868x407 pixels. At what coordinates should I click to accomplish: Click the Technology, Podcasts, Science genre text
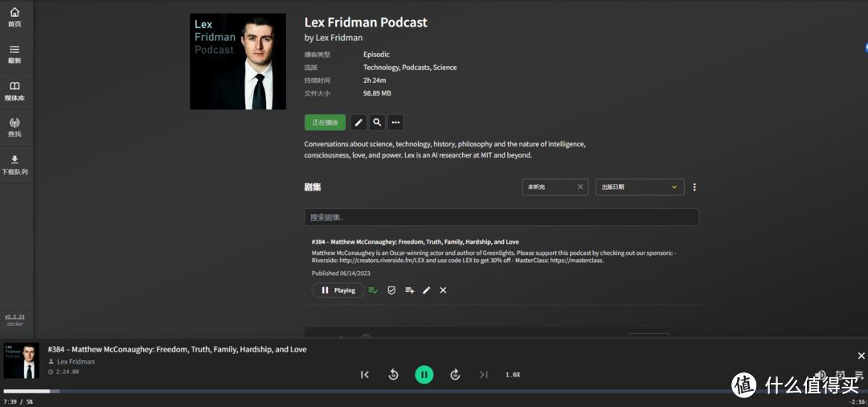point(410,68)
